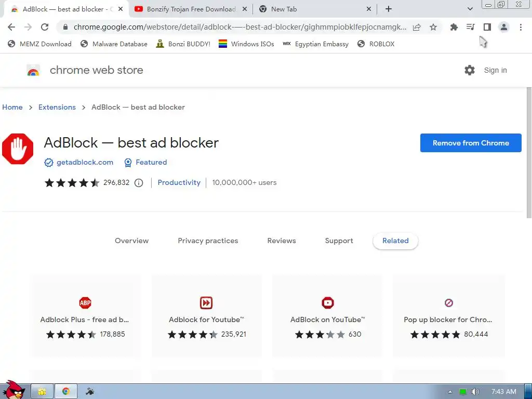
Task: Open the Pop up blocker for Chro... card
Action: (449, 316)
